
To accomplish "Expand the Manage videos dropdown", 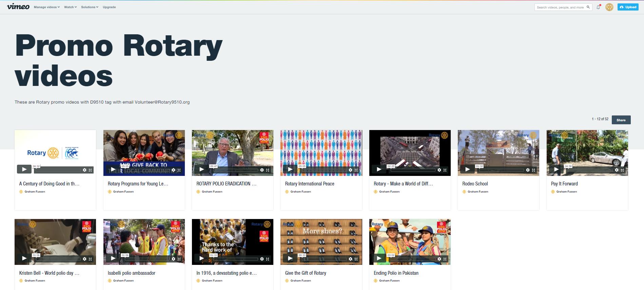I will [47, 7].
